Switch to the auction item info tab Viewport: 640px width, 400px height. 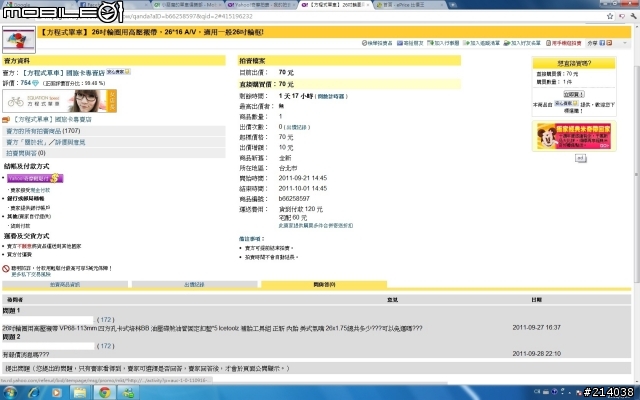(x=65, y=284)
